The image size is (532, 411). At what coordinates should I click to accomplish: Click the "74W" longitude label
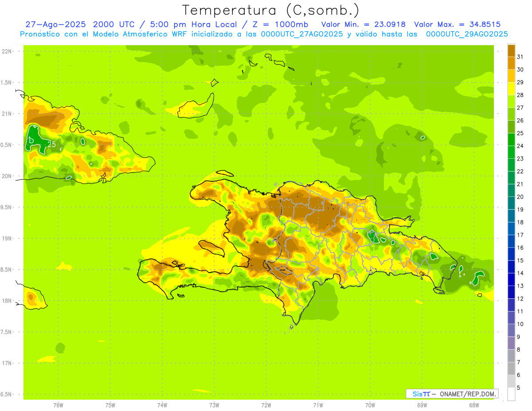click(x=162, y=405)
